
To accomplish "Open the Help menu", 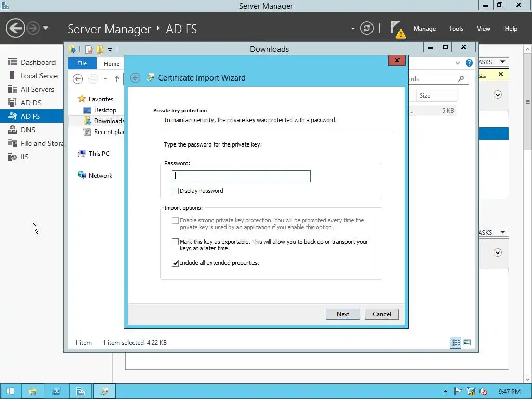I will coord(511,29).
